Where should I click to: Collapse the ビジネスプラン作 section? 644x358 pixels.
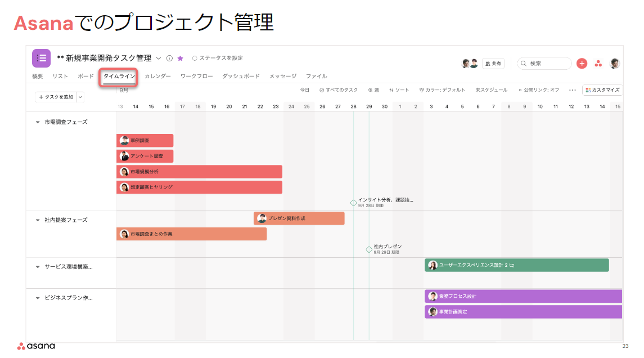click(x=37, y=298)
